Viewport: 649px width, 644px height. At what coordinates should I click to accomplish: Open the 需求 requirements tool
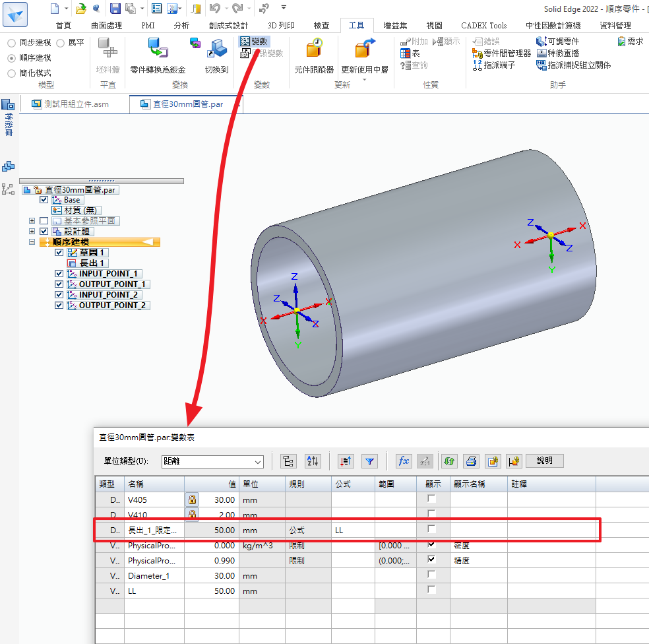point(631,42)
